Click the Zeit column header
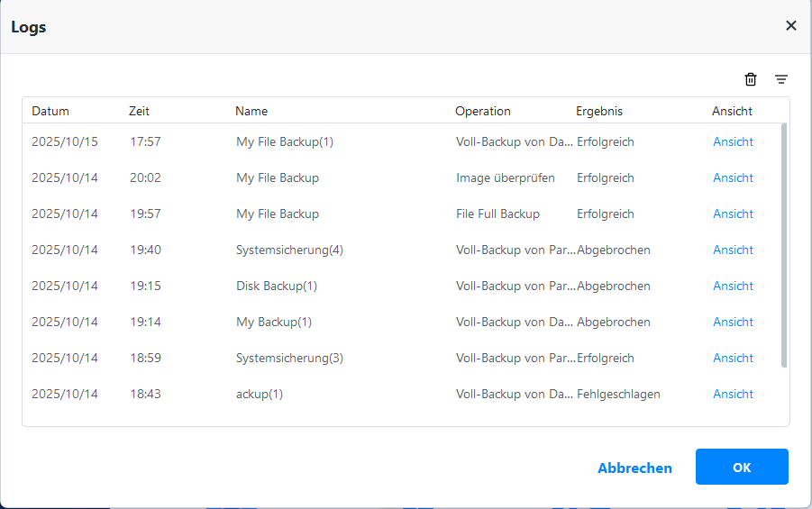 [x=139, y=111]
